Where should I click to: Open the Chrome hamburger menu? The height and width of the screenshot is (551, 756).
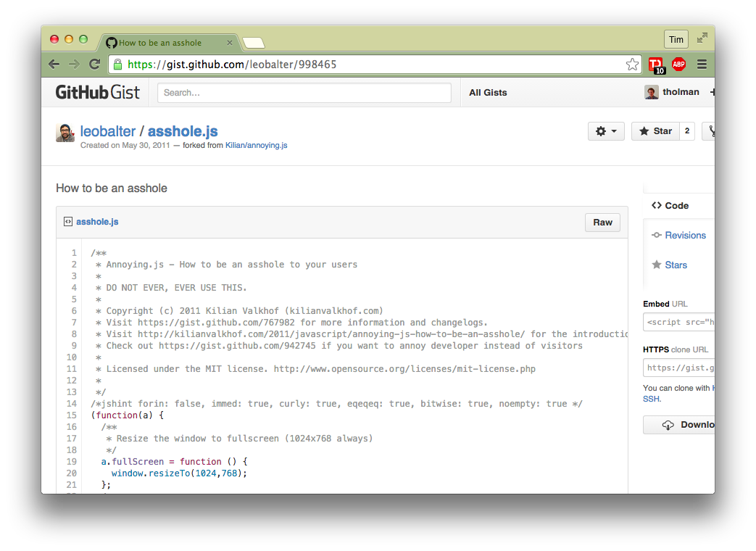[x=702, y=64]
